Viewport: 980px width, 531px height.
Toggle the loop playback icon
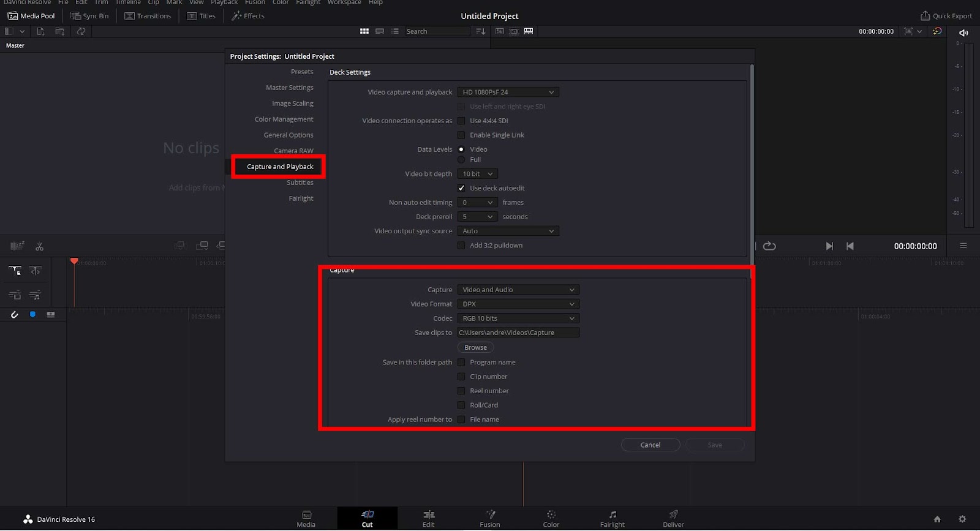pos(769,246)
